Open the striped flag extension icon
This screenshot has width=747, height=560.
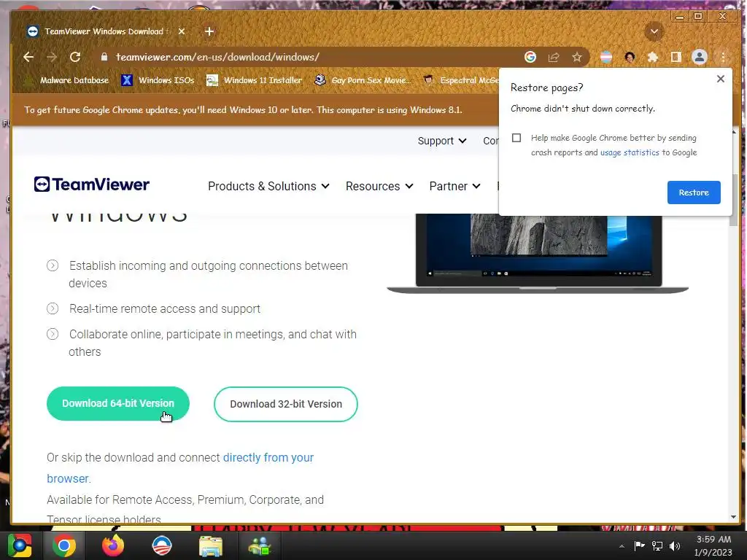point(606,57)
